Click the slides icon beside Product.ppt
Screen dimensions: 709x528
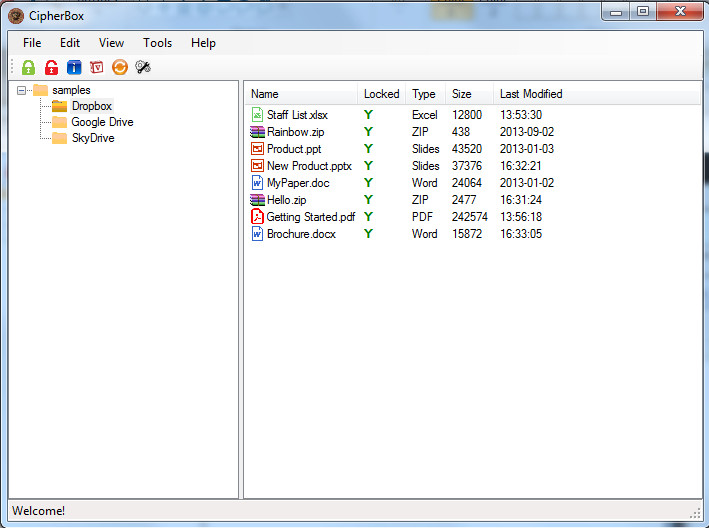[257, 149]
